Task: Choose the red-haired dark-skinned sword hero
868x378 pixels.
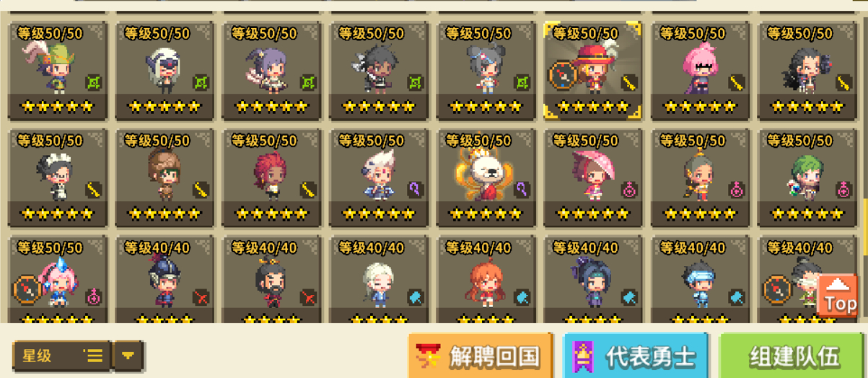Action: pos(272,178)
